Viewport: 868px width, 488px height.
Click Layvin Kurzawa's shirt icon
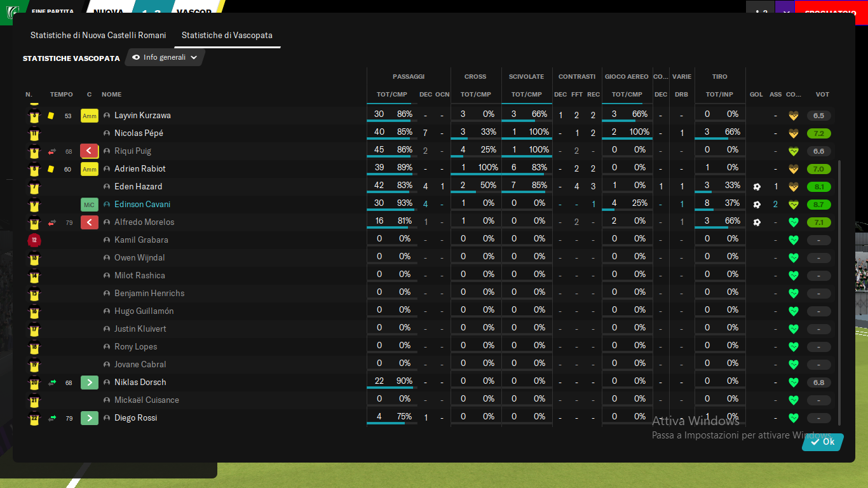[x=34, y=116]
